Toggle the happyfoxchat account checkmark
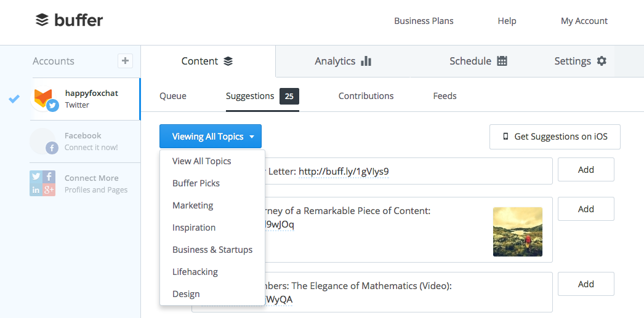The width and height of the screenshot is (644, 318). [x=14, y=99]
